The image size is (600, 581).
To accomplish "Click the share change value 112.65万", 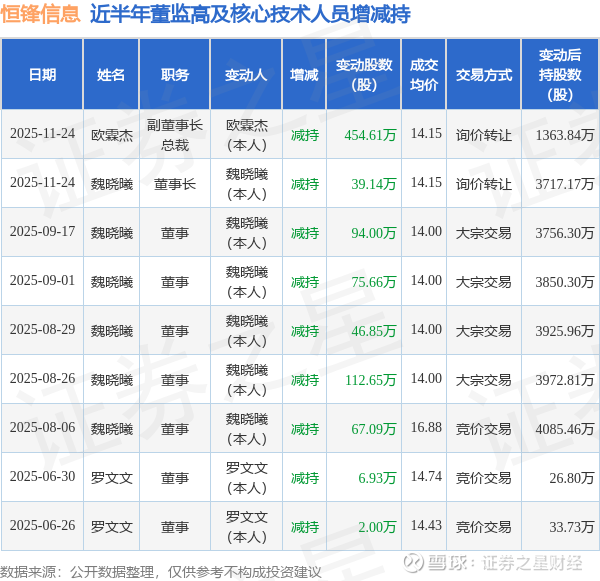I will pyautogui.click(x=370, y=380).
